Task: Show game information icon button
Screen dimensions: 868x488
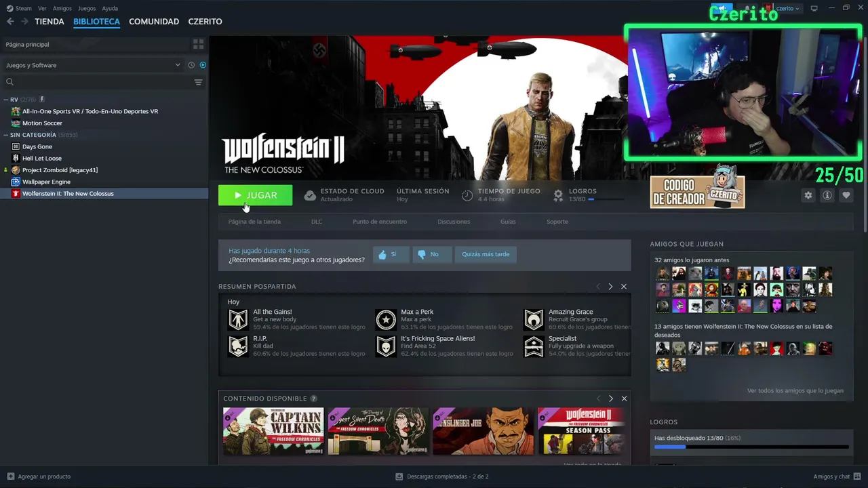Action: point(827,195)
